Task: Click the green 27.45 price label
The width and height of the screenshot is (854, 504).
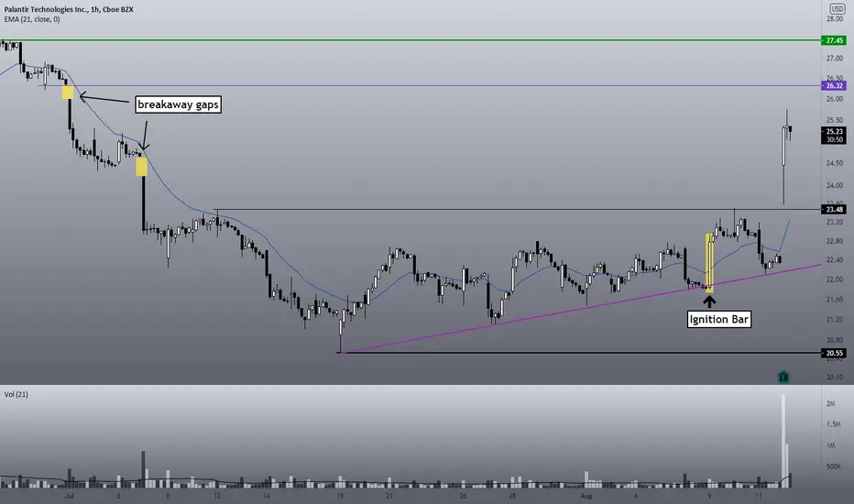Action: pyautogui.click(x=834, y=40)
